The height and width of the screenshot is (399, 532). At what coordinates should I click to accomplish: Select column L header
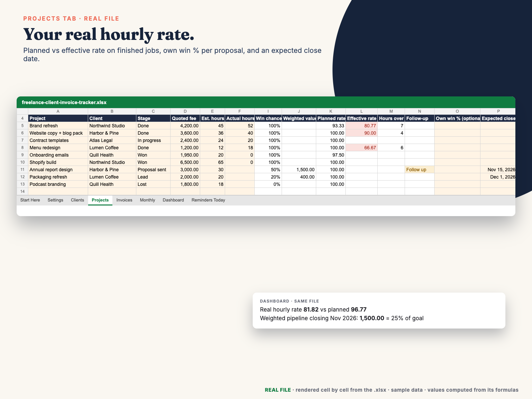click(x=361, y=111)
